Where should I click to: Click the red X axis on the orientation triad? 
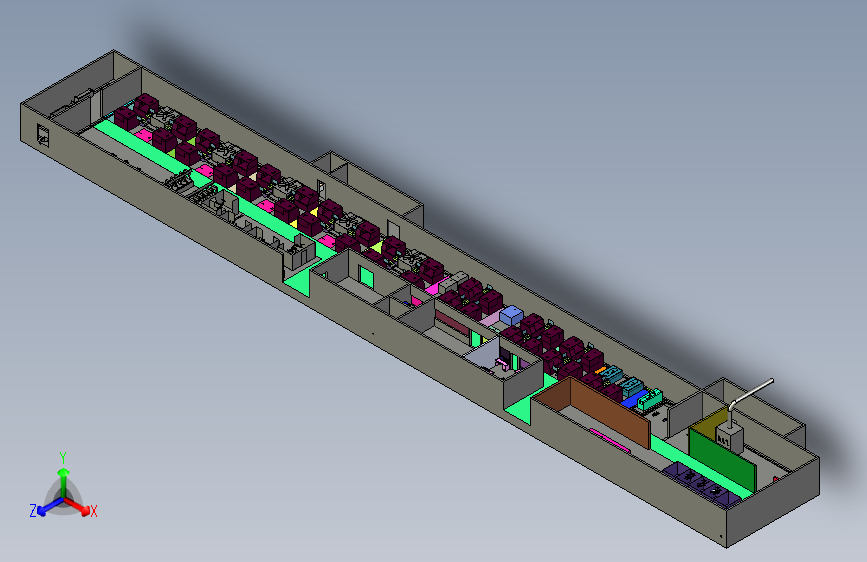(x=80, y=507)
